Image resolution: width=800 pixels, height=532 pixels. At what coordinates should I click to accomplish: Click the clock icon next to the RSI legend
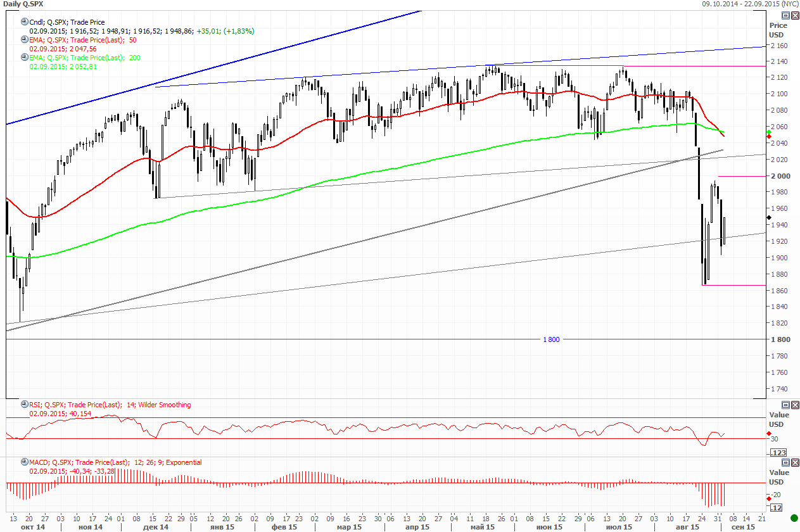point(25,405)
